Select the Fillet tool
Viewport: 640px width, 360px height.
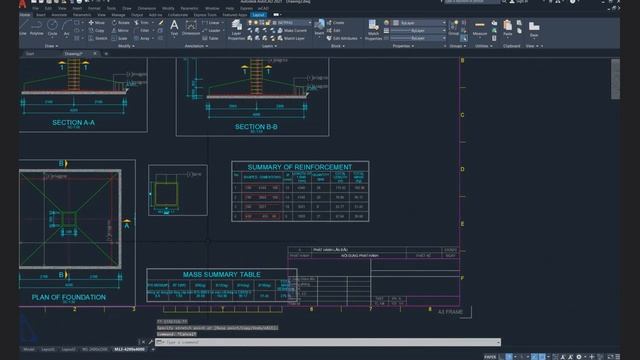pyautogui.click(x=142, y=31)
